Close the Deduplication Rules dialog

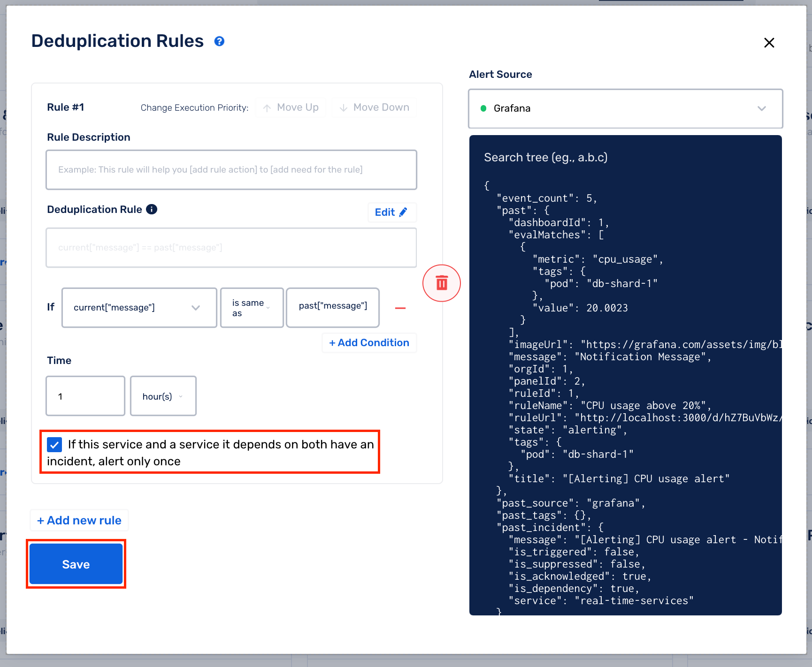(769, 43)
